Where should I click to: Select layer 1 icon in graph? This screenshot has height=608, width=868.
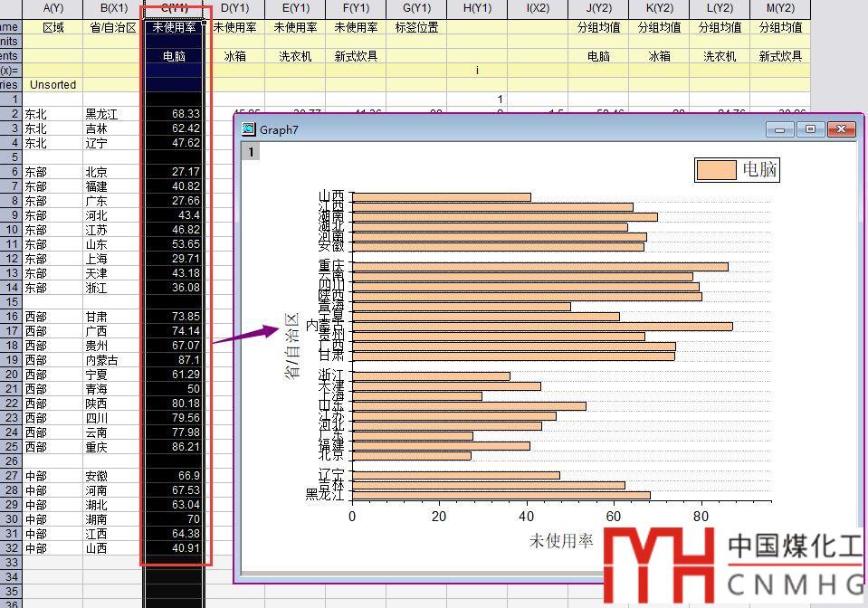coord(251,151)
